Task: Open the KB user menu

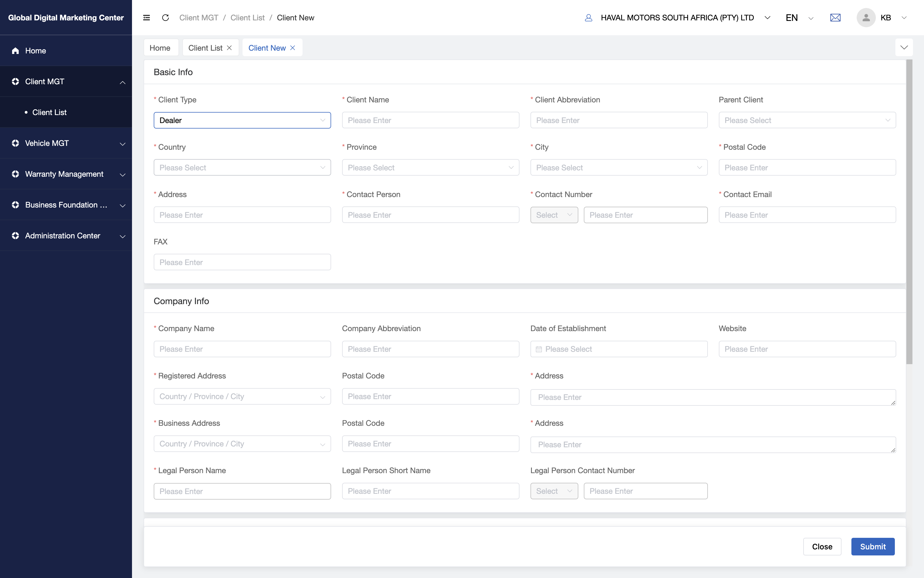Action: click(893, 18)
